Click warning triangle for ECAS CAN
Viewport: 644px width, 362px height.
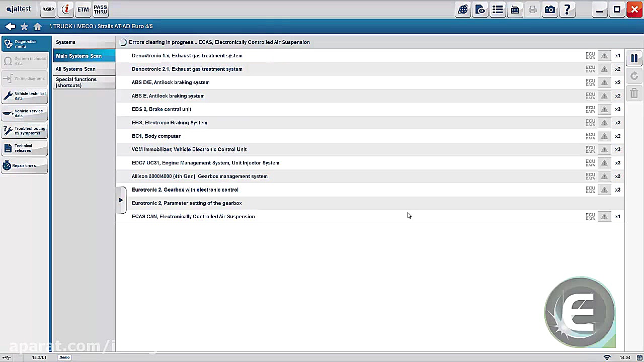pyautogui.click(x=604, y=216)
